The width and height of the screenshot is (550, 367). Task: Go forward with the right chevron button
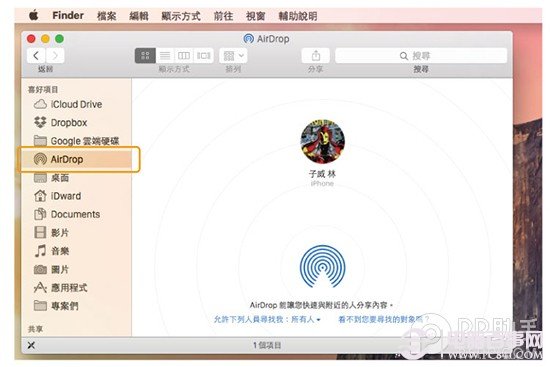tap(55, 55)
